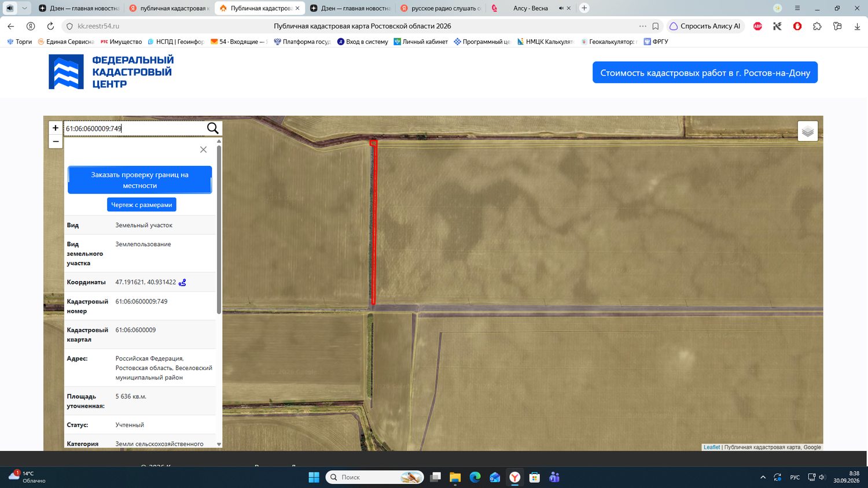Open the browser bookmark icon
Image resolution: width=868 pixels, height=488 pixels.
tap(656, 26)
